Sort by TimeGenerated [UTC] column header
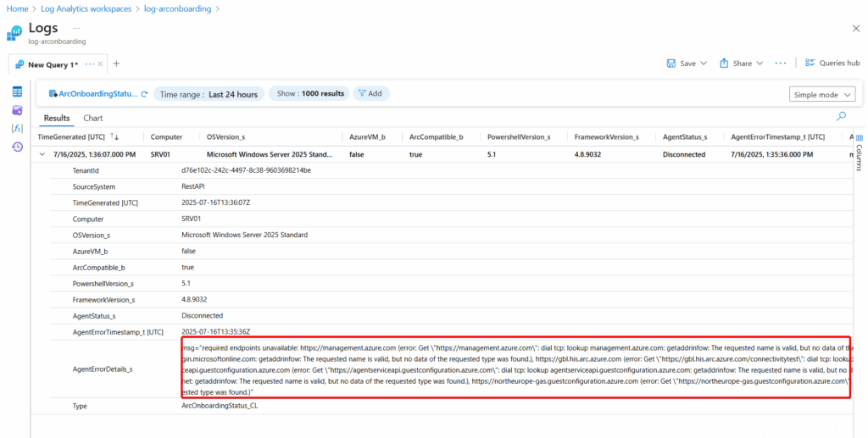 [x=72, y=136]
